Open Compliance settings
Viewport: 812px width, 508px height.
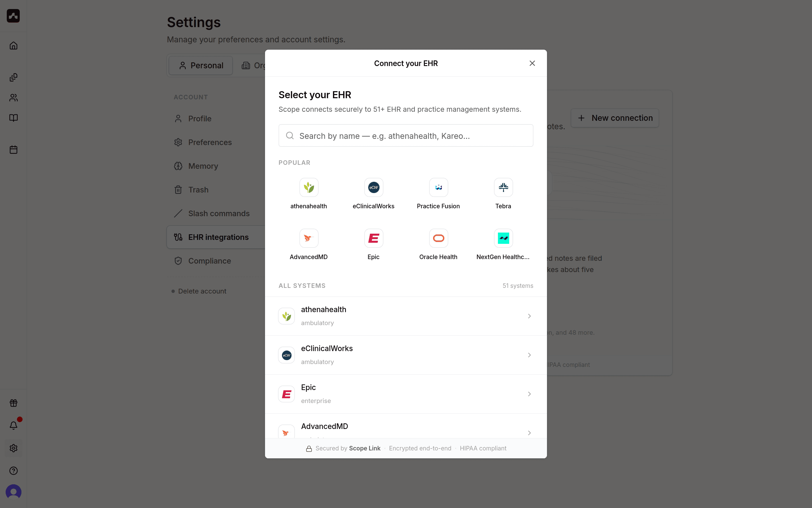216,261
